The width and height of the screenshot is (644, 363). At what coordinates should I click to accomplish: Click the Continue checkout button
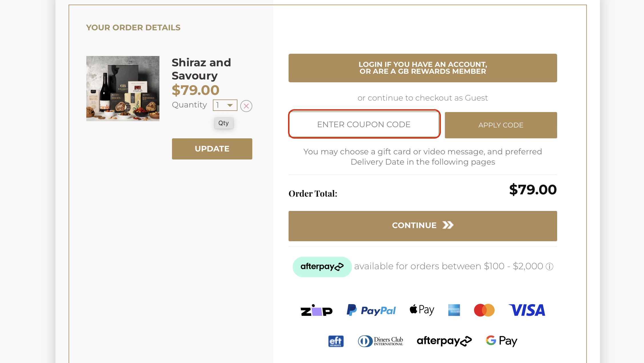pos(422,226)
